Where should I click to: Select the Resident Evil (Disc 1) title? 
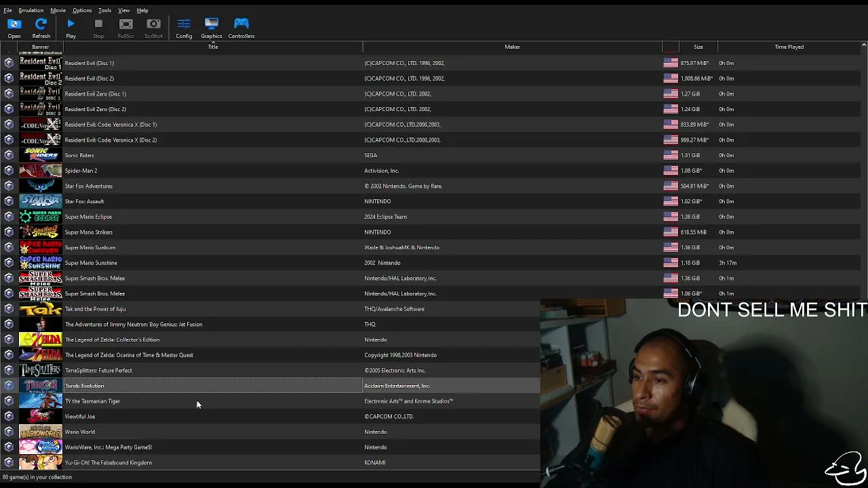coord(90,63)
